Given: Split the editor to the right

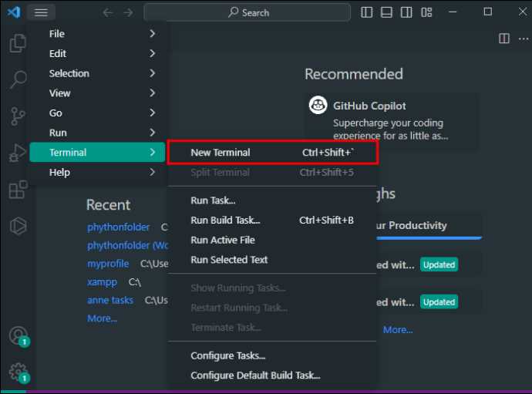Looking at the screenshot, I should [504, 39].
